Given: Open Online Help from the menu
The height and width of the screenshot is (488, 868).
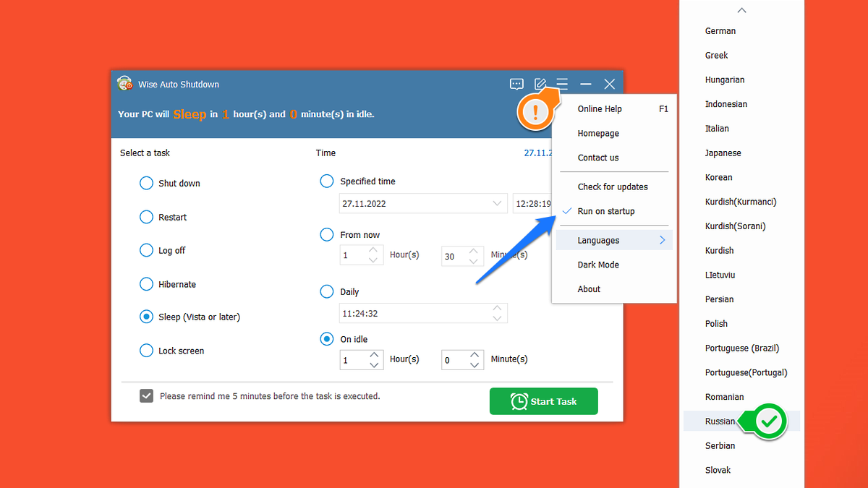Looking at the screenshot, I should click(614, 108).
